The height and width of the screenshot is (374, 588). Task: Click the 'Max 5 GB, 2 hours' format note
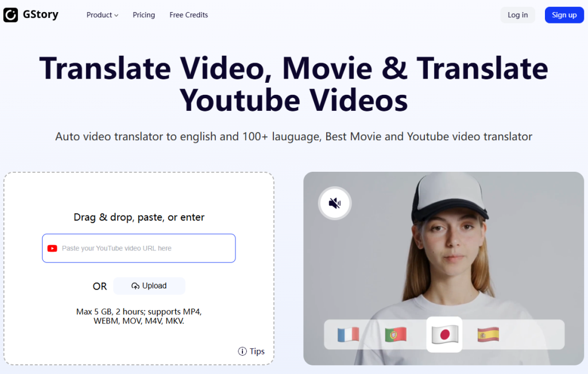click(x=139, y=316)
